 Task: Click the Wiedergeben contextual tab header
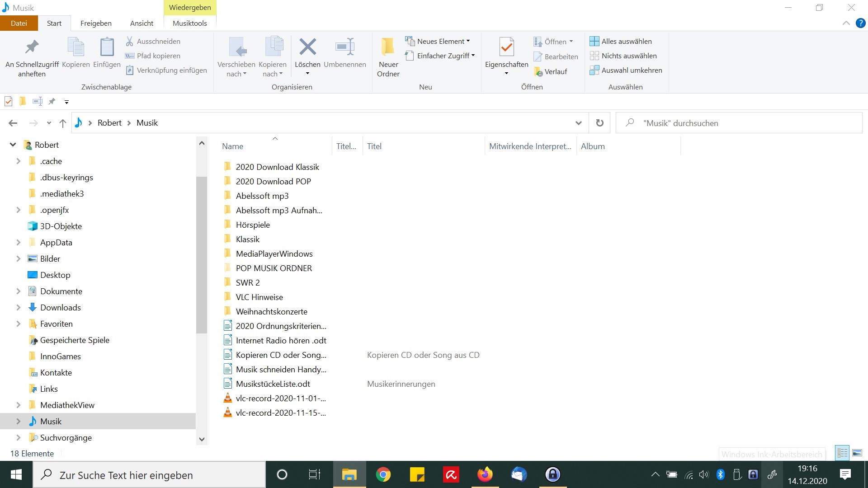click(190, 8)
